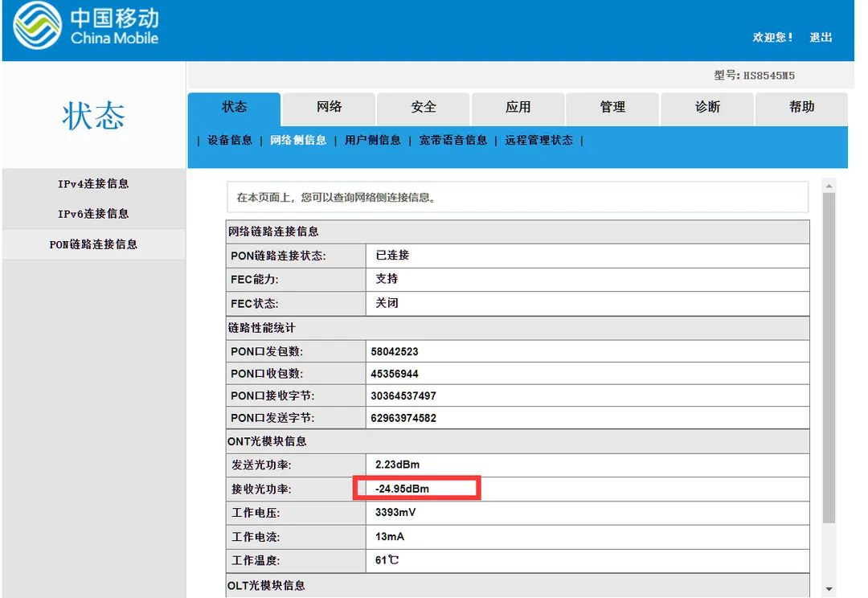Click the 13mA current value
The height and width of the screenshot is (598, 868).
click(x=390, y=537)
